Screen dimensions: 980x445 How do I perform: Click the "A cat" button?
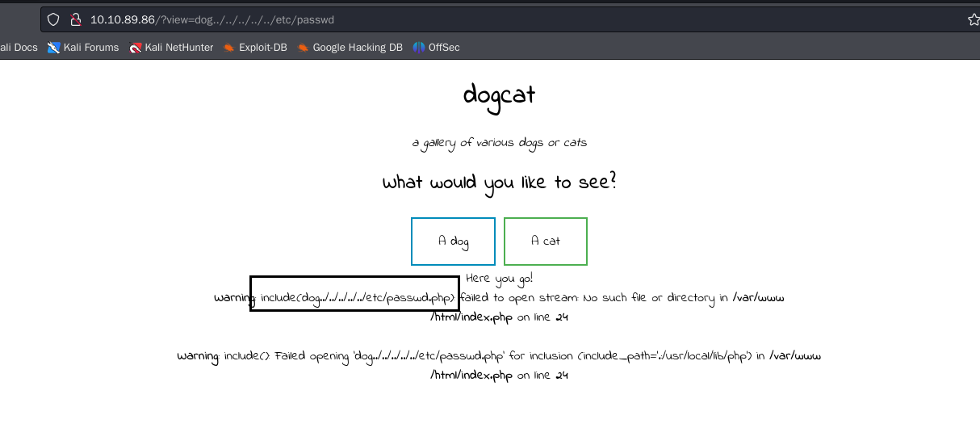coord(546,241)
